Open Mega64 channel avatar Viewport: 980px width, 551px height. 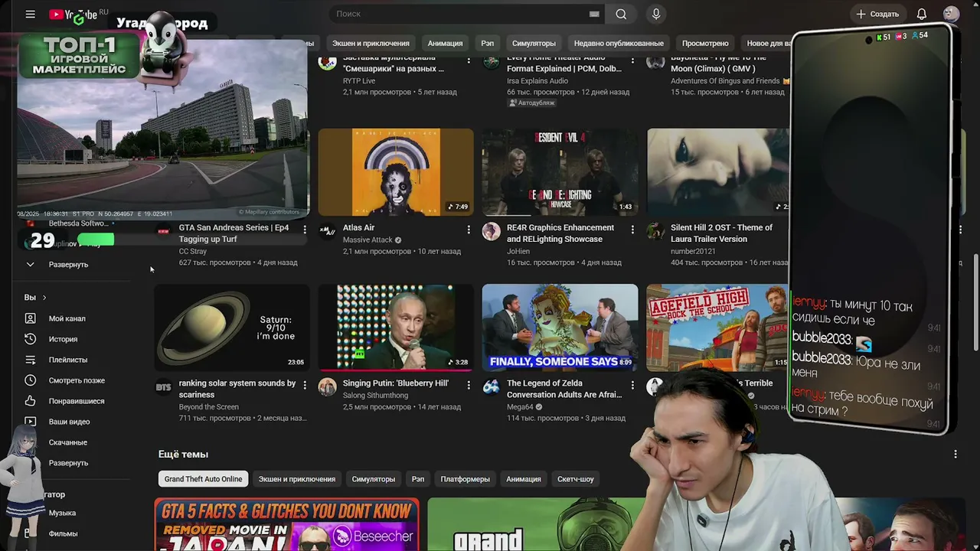(x=491, y=386)
